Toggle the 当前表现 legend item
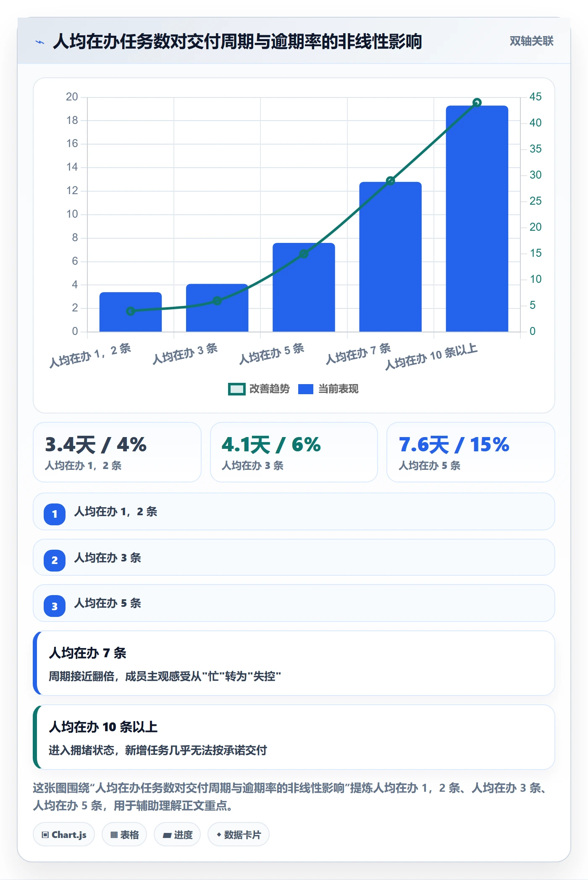This screenshot has width=588, height=880. tap(328, 389)
